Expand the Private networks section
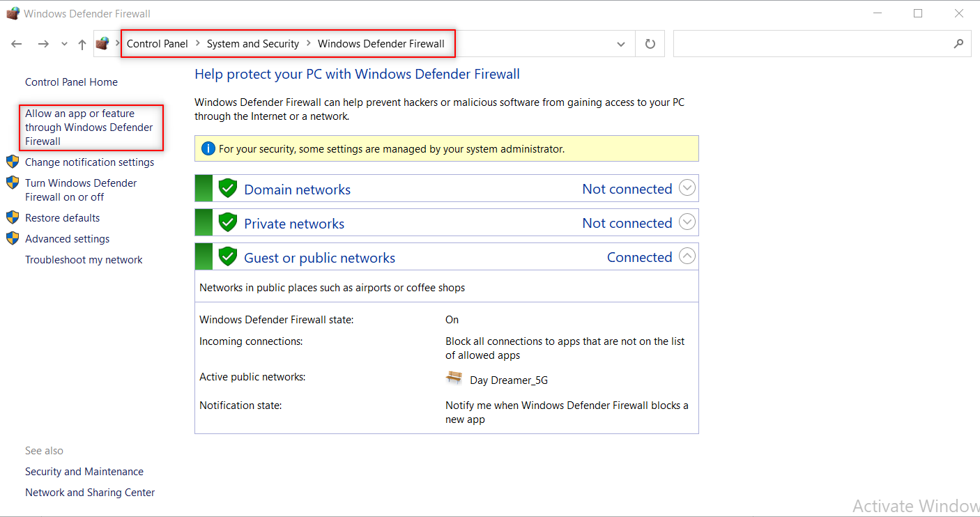Image resolution: width=980 pixels, height=517 pixels. (x=687, y=222)
